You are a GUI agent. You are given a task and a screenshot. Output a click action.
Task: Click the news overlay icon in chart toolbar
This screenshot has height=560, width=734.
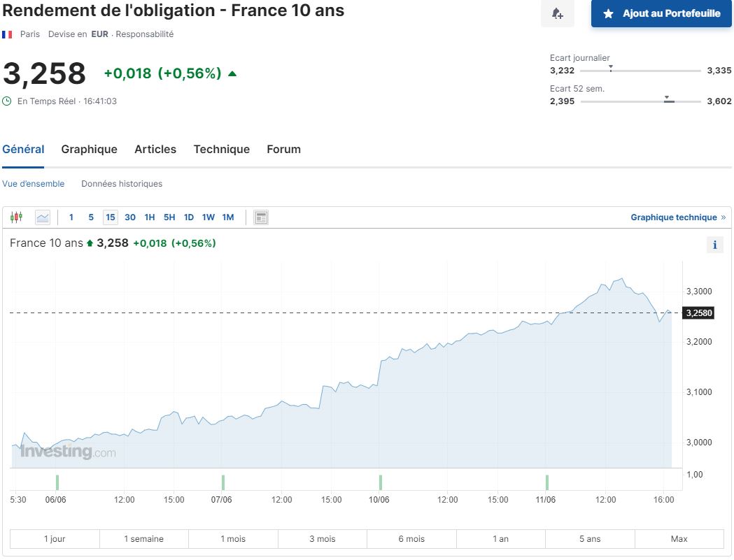pyautogui.click(x=261, y=217)
